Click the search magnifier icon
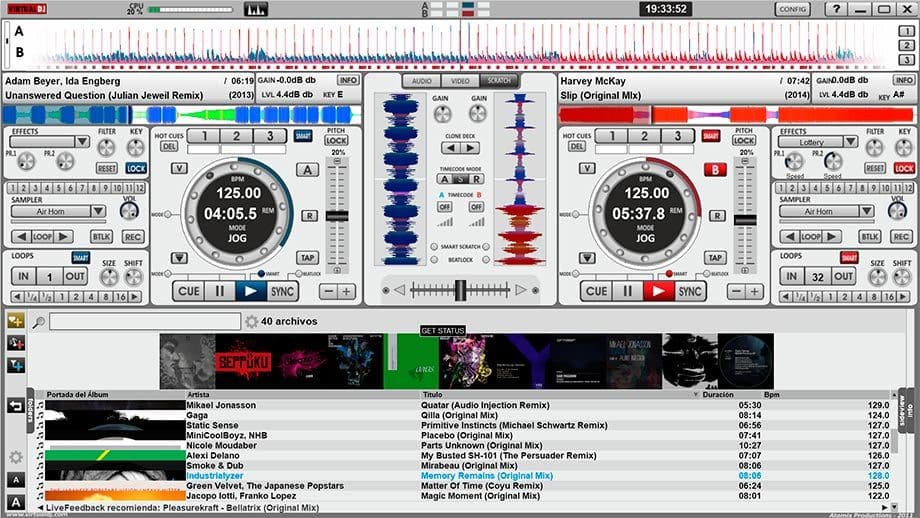 tap(39, 322)
